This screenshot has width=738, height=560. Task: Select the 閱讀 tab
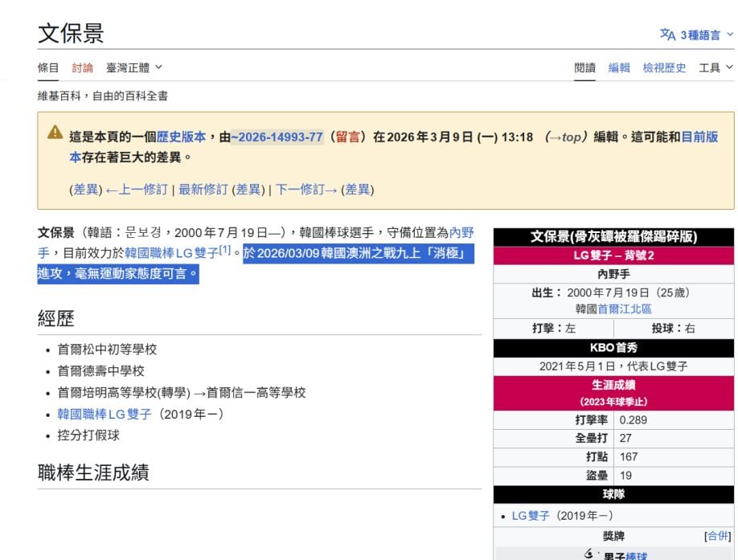[585, 67]
